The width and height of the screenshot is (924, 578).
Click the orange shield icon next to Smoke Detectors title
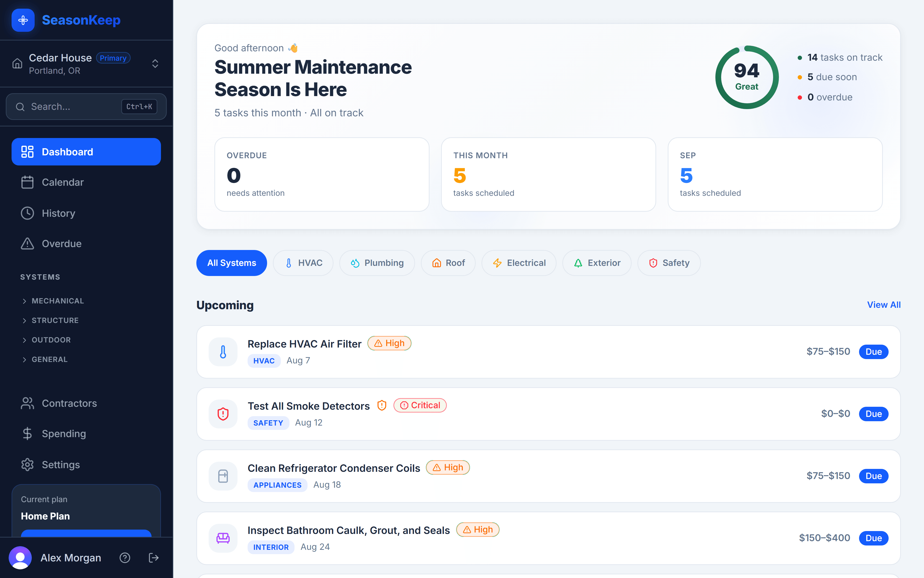[x=382, y=406]
